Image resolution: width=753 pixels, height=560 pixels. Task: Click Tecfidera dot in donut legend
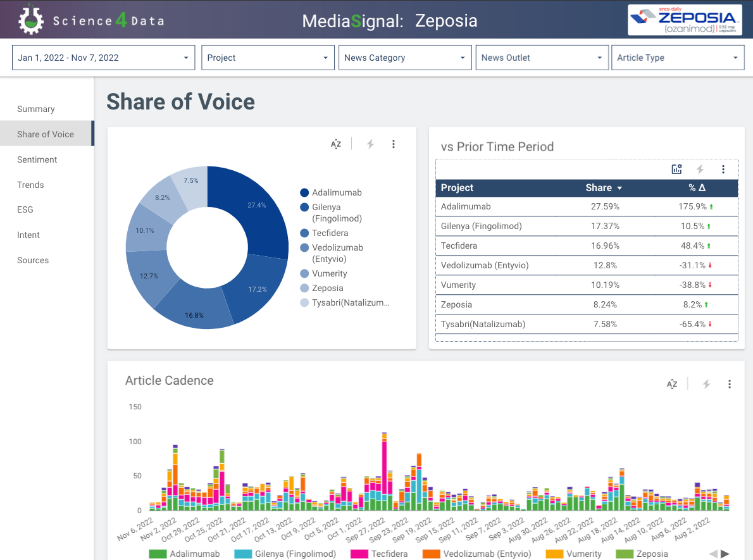304,233
